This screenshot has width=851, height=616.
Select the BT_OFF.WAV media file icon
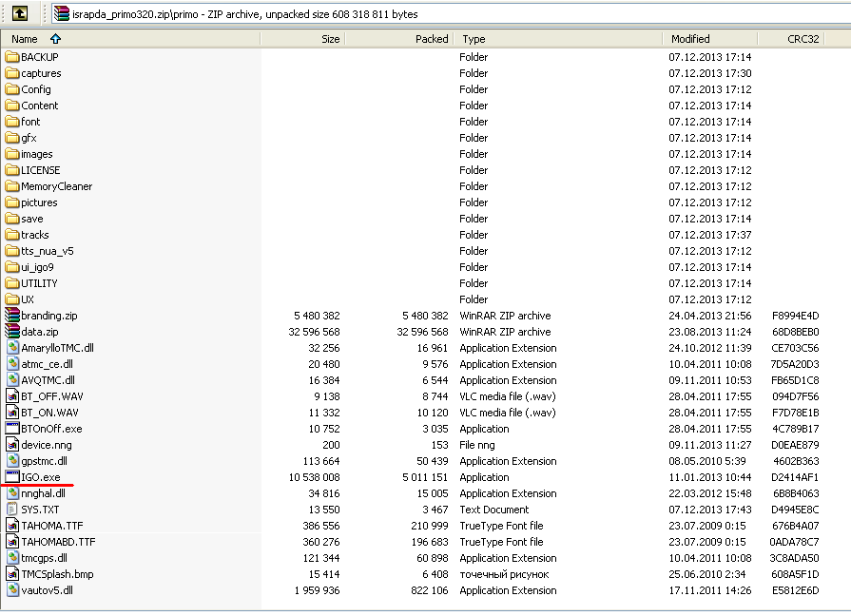tap(12, 396)
